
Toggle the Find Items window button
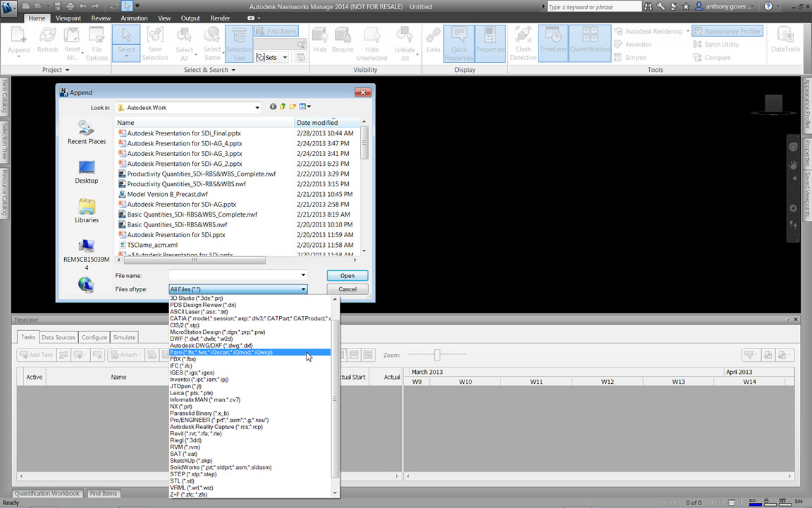tap(276, 31)
